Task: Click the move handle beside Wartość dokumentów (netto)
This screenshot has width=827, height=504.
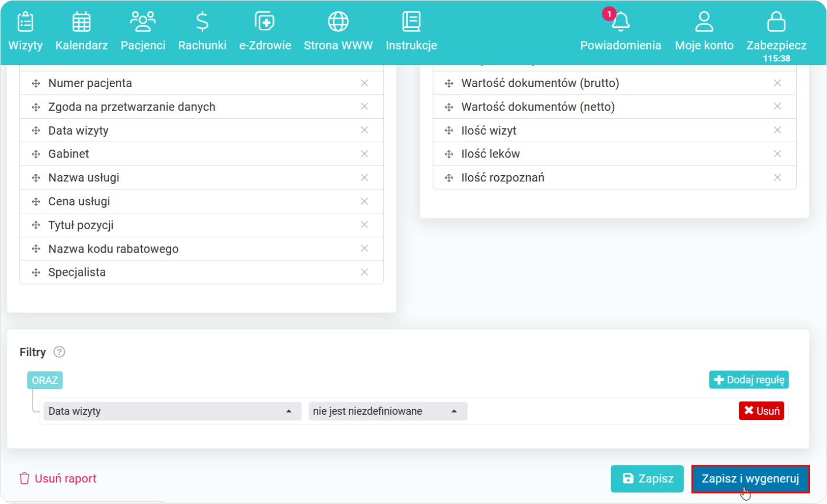Action: coord(449,107)
